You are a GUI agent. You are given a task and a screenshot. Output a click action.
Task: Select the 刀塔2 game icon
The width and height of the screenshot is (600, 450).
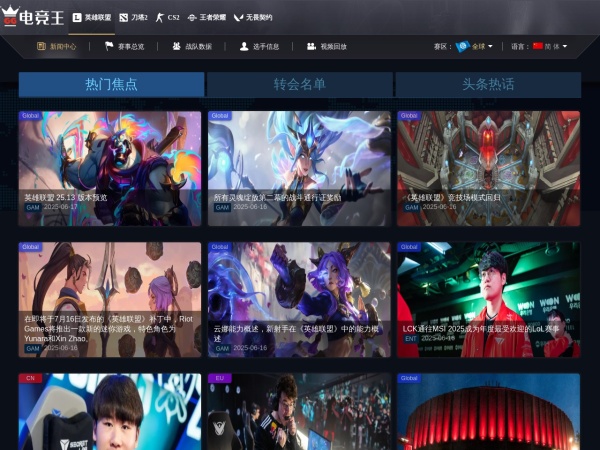[123, 18]
